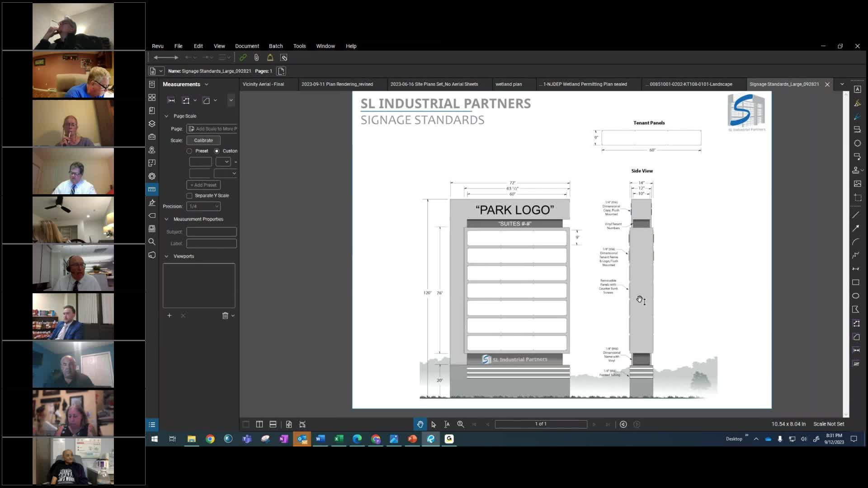Collapse the Viewports section
This screenshot has width=868, height=488.
tap(166, 256)
